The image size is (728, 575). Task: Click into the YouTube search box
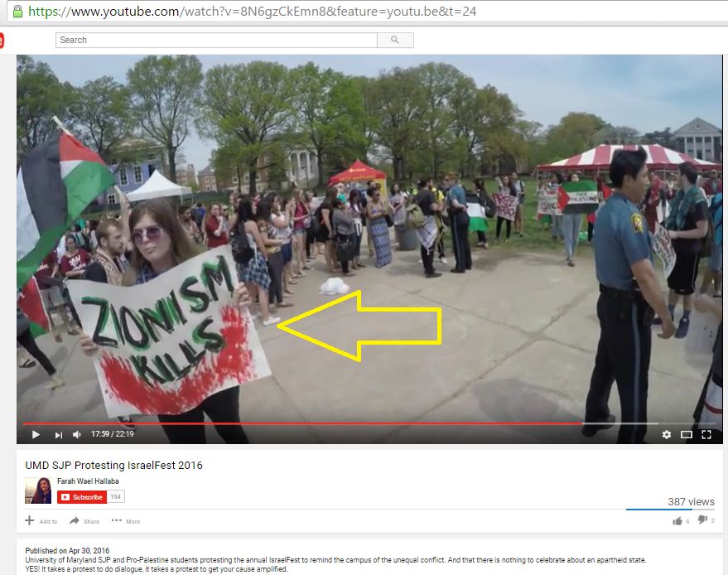(x=215, y=40)
